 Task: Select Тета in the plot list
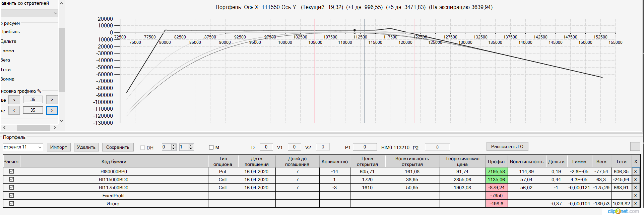coord(6,70)
